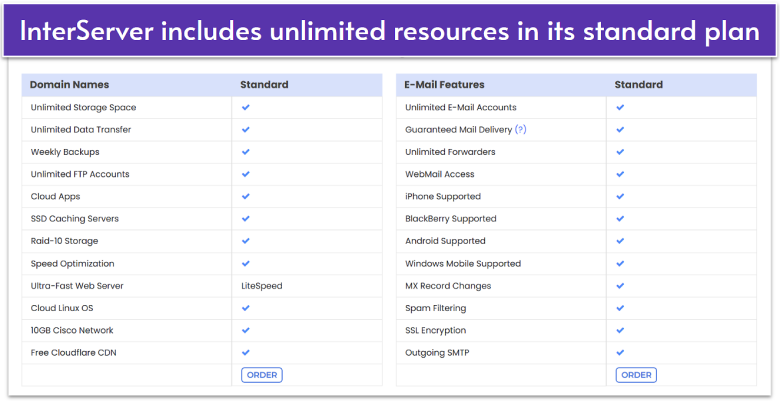Select the Spam Filtering label

click(x=436, y=308)
